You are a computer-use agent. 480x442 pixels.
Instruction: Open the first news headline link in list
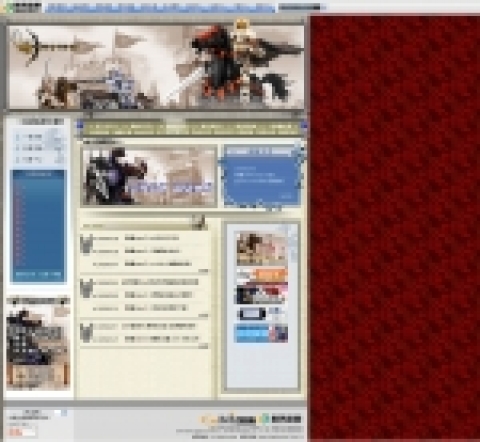tap(152, 238)
